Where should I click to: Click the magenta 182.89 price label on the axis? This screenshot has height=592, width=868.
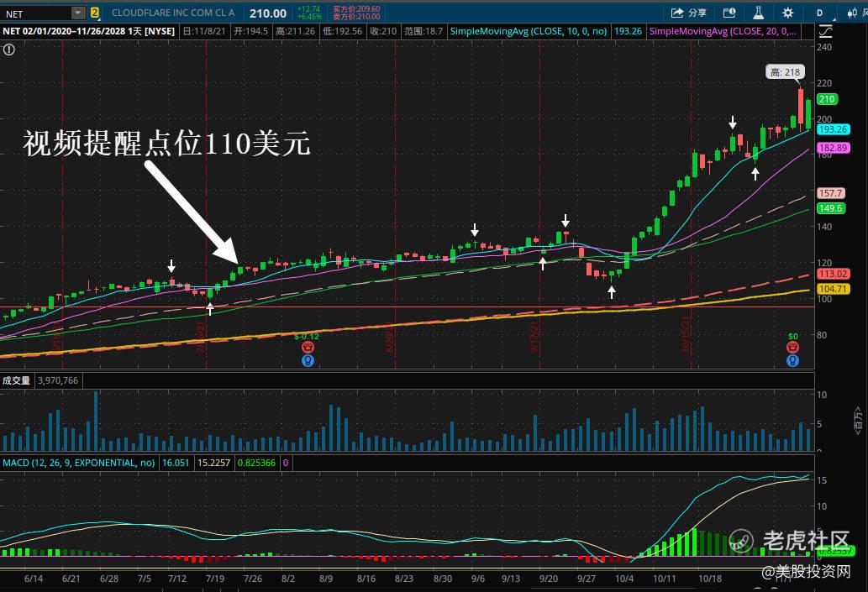833,148
